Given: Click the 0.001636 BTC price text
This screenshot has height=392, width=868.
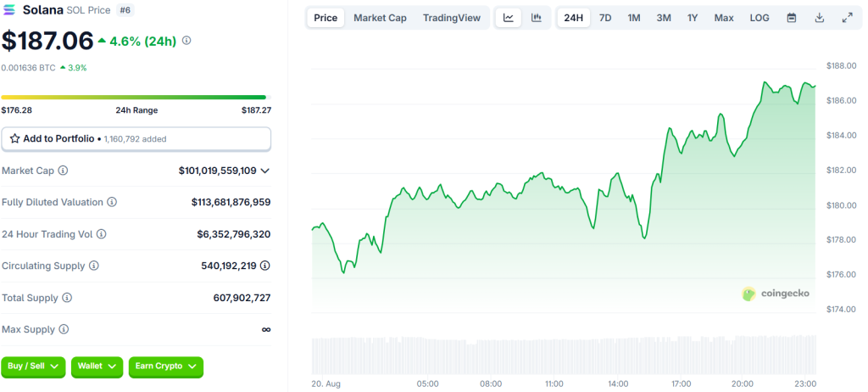Looking at the screenshot, I should 28,68.
